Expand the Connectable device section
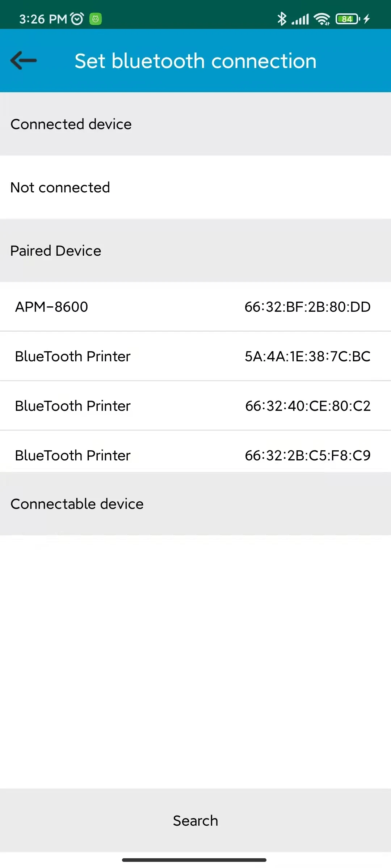Screen dimensions: 391x868 [x=195, y=503]
